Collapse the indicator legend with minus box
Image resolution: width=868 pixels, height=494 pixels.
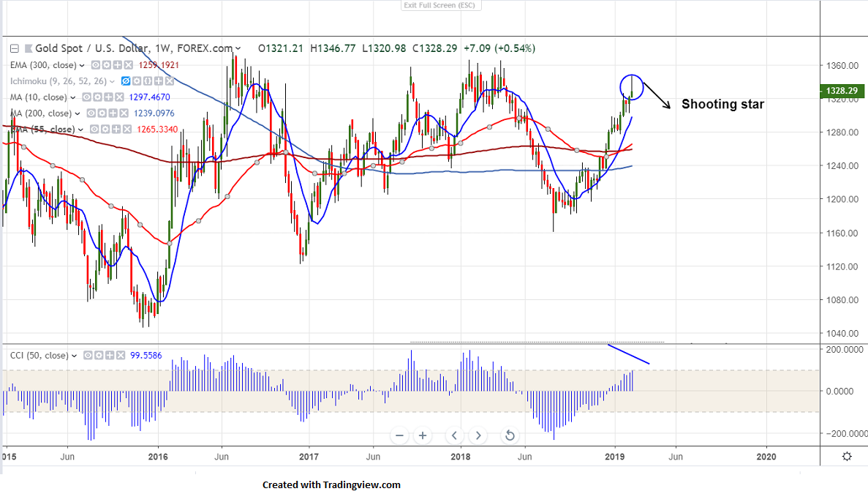[x=15, y=49]
